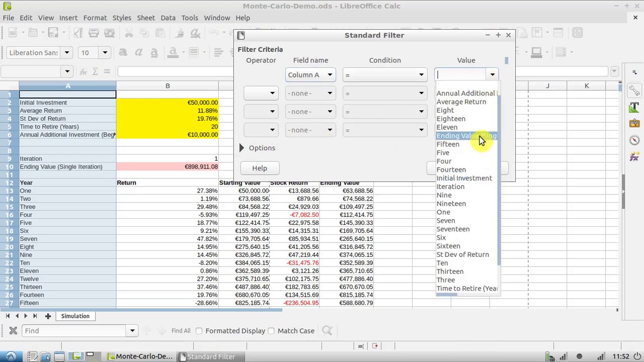The image size is (644, 362).
Task: Click the Save document icon
Action: click(x=53, y=33)
